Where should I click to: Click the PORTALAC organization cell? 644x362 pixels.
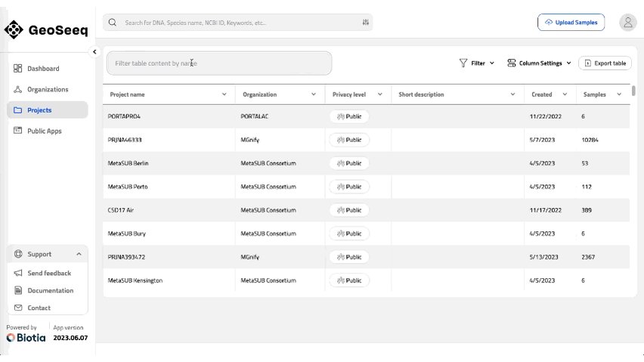pos(254,116)
